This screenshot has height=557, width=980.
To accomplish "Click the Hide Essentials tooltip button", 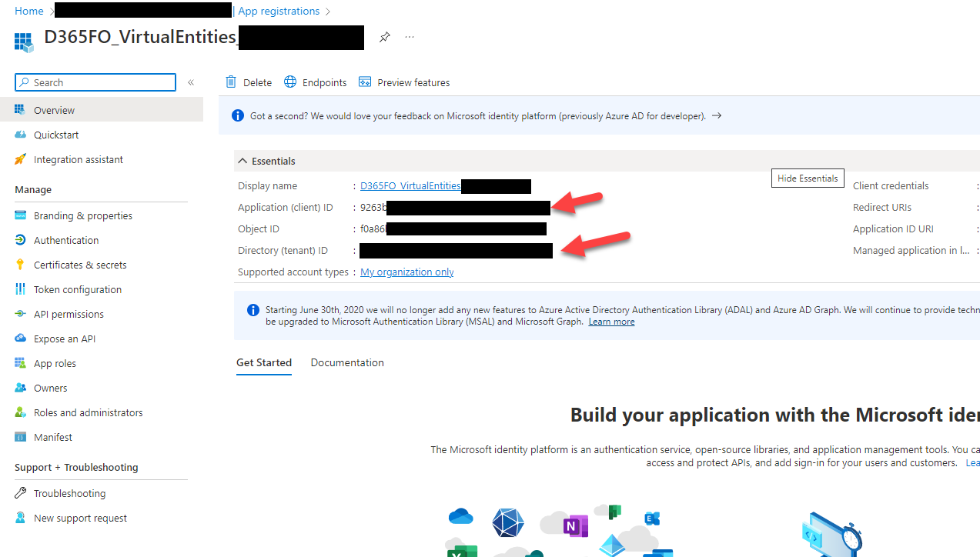I will pyautogui.click(x=808, y=178).
